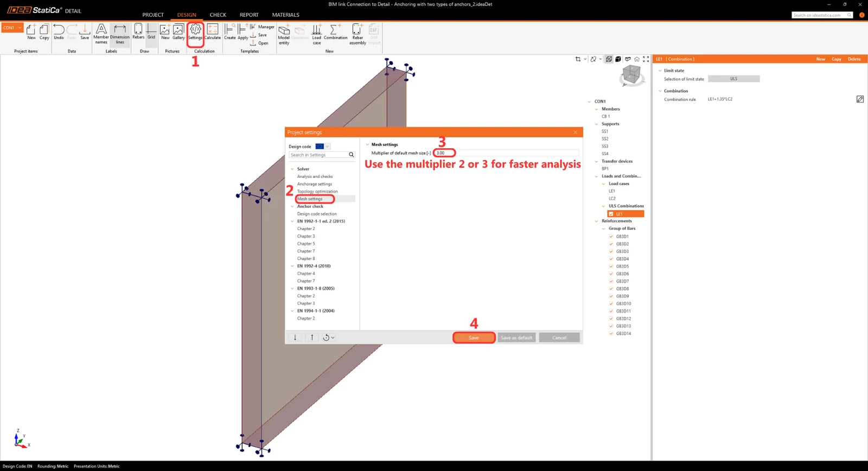Open the Rebars label toggle icon

[138, 32]
